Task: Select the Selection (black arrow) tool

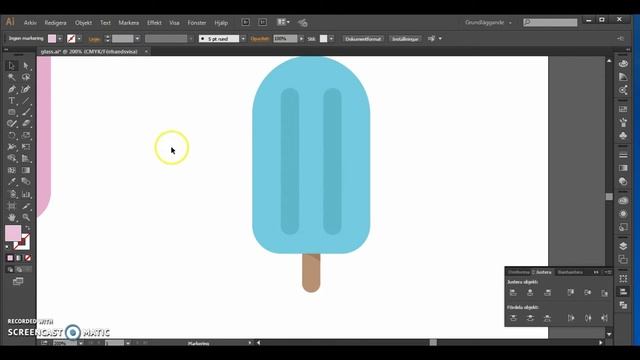Action: 11,66
